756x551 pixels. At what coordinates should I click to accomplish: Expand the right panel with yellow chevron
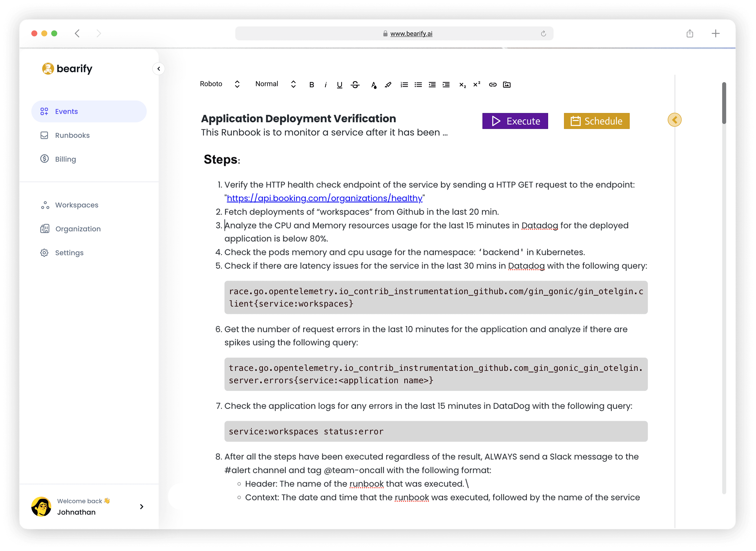coord(674,120)
